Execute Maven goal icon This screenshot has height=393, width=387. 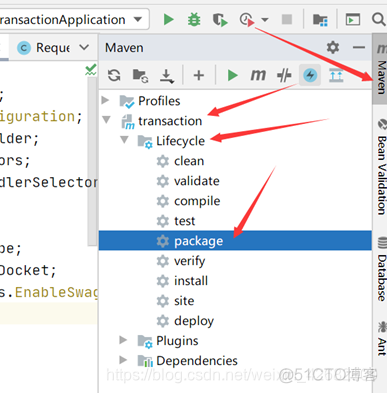pos(258,75)
